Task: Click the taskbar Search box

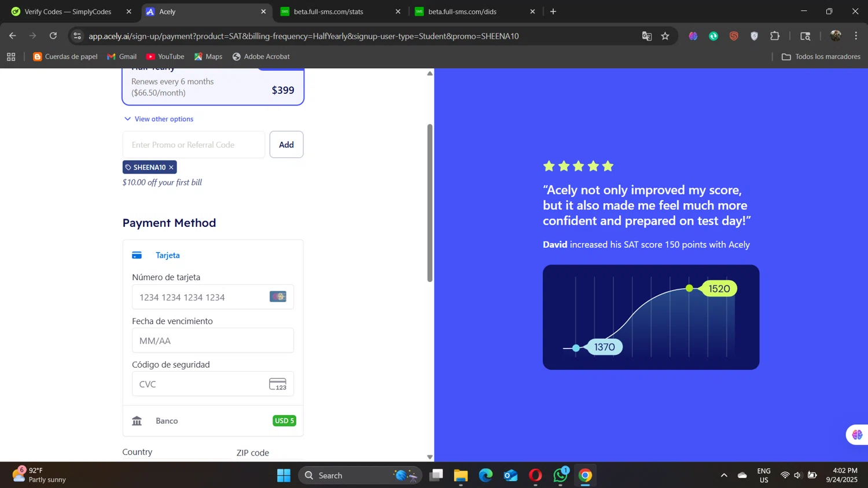Action: click(360, 475)
